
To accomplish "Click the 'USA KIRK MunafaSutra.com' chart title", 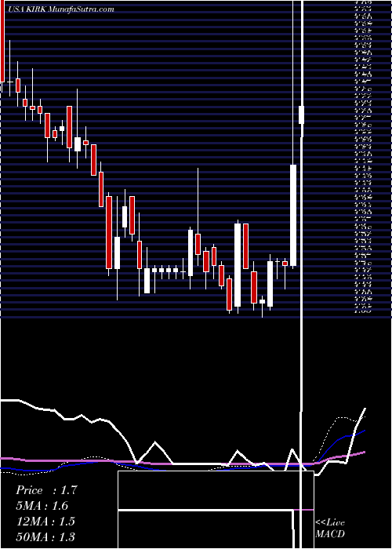I will pos(61,9).
